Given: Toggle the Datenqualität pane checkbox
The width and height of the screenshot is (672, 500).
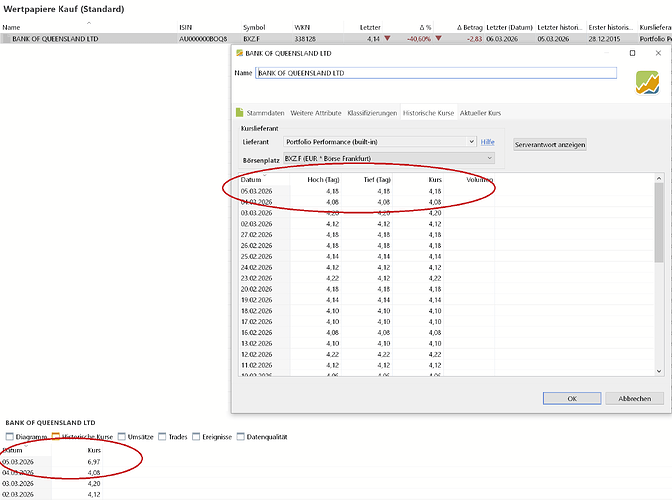Looking at the screenshot, I should pyautogui.click(x=240, y=437).
